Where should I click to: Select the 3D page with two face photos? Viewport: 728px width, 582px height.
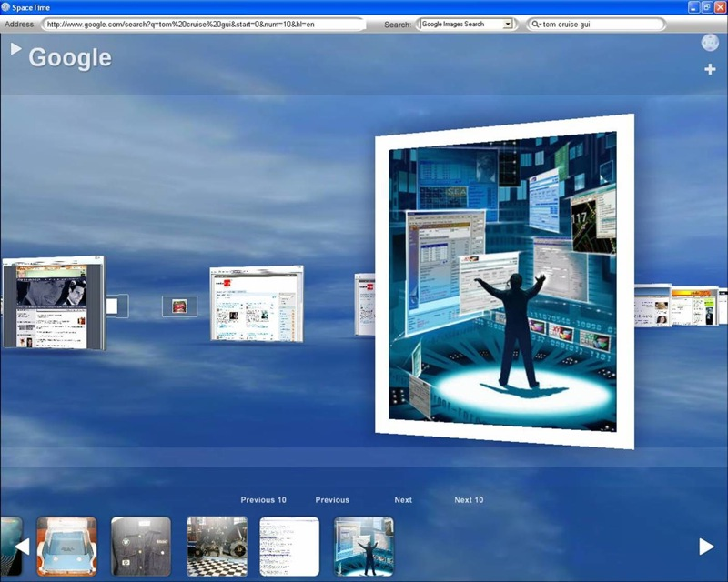tap(54, 303)
